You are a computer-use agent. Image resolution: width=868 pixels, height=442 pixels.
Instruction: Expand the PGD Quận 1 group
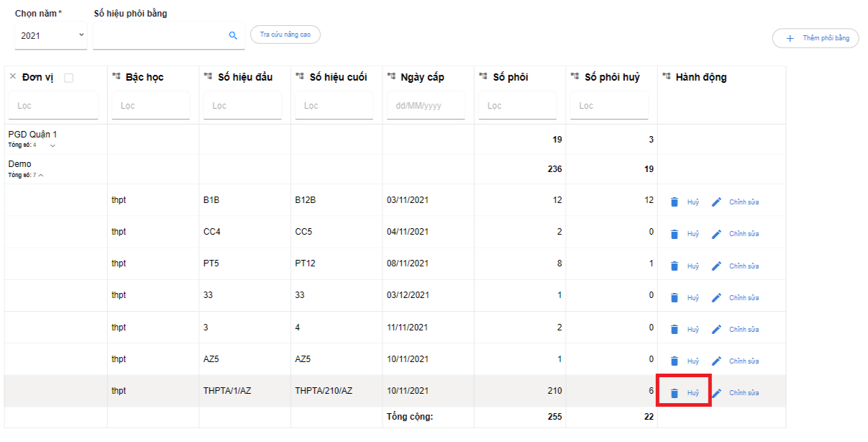52,145
